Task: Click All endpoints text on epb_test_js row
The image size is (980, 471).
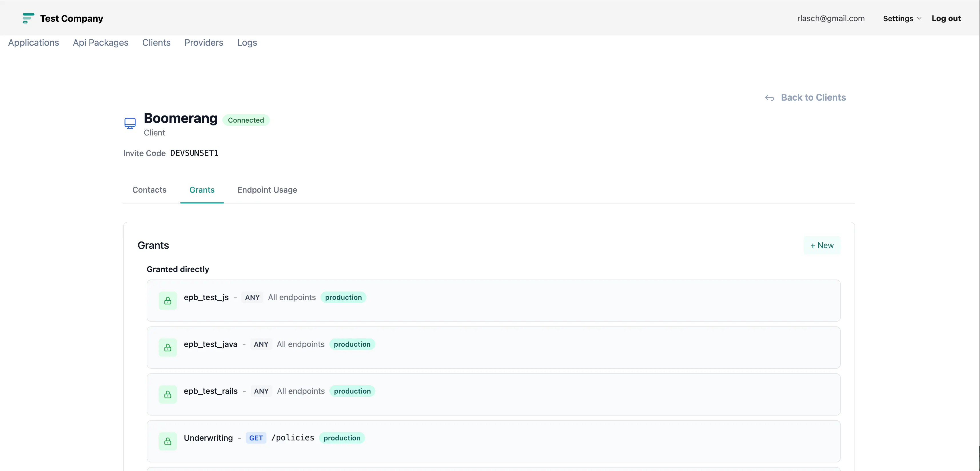Action: click(292, 298)
